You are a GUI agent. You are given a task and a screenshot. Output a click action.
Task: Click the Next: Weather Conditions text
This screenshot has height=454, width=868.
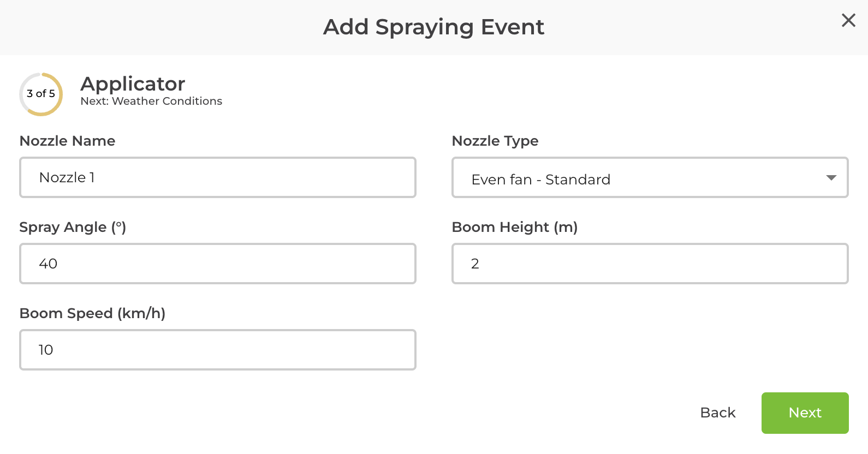click(x=151, y=101)
